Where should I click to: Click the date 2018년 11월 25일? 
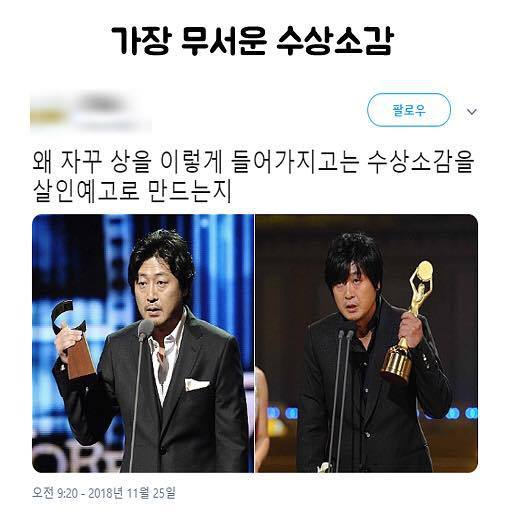(132, 493)
